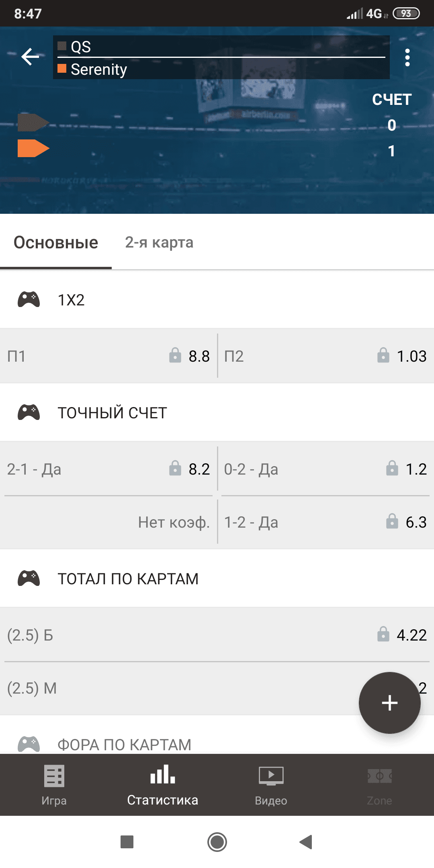
Task: Pick exact score 0-2 at 1.2
Action: click(x=325, y=469)
